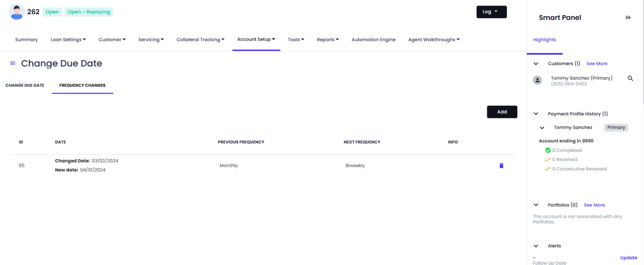644x265 pixels.
Task: Click the hamburger menu beside Change Due Date
Action: point(13,63)
